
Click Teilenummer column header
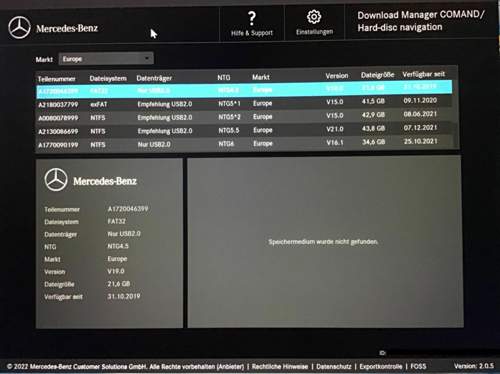click(x=57, y=79)
